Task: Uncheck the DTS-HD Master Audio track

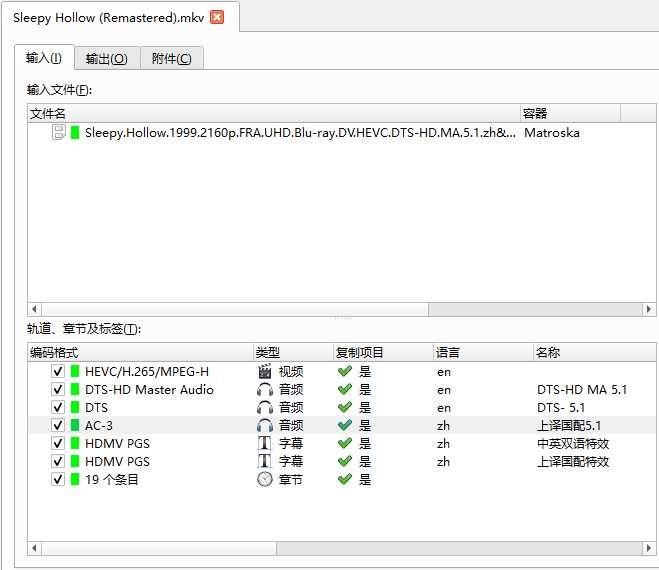Action: [x=58, y=389]
